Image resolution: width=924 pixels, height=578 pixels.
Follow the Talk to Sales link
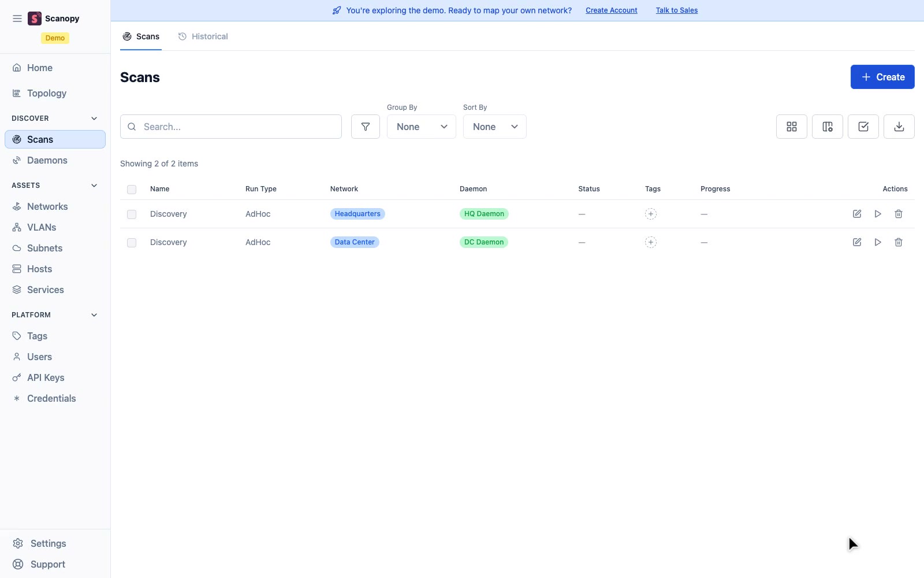(x=677, y=10)
